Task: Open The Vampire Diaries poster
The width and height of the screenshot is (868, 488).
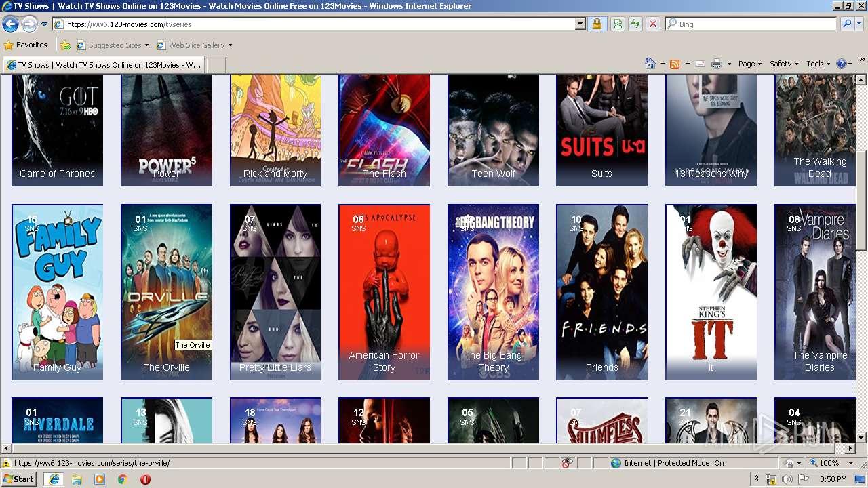Action: pos(815,292)
